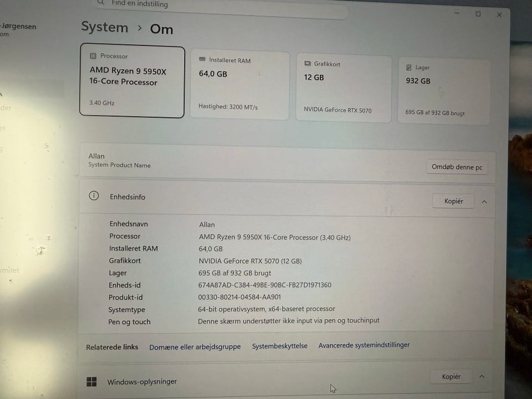Click the Lager card storage icon
The image size is (532, 399).
pos(409,68)
